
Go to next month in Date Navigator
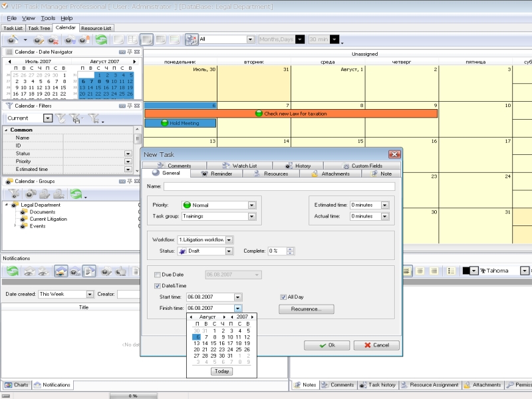click(135, 61)
